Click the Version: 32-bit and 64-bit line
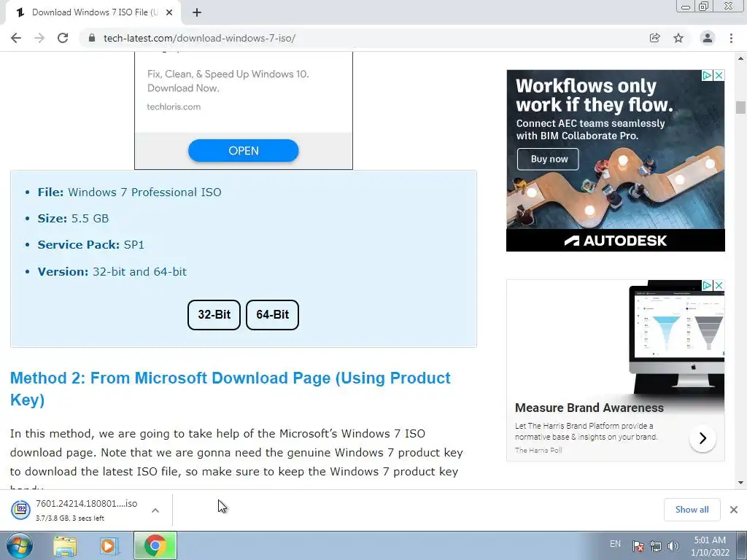 click(x=112, y=271)
